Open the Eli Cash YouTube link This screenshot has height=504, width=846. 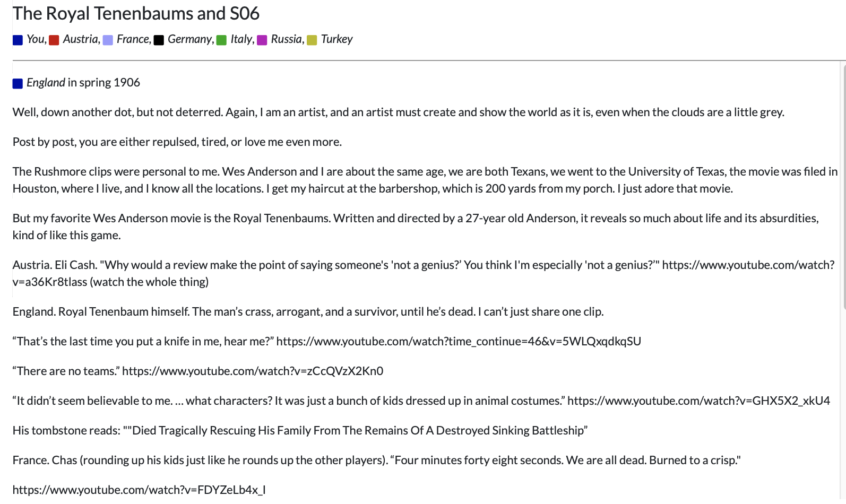click(x=424, y=273)
